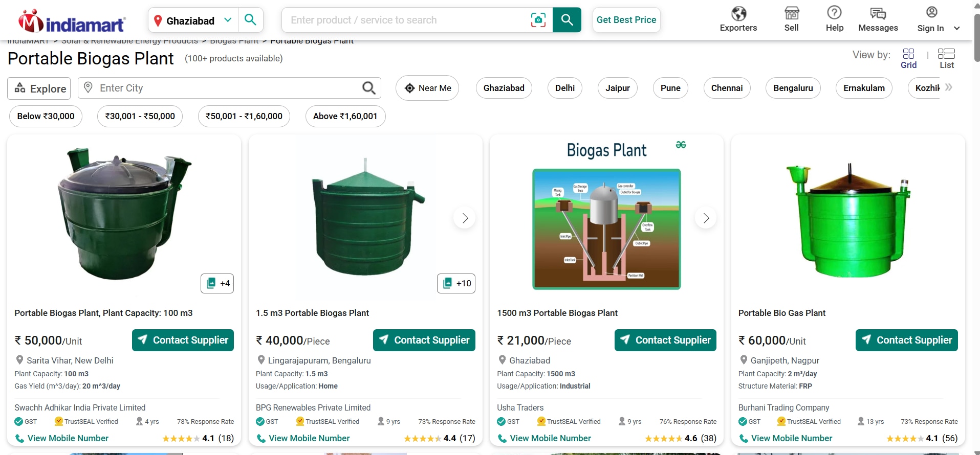Open the Sell store icon
Viewport: 980px width, 455px height.
791,13
